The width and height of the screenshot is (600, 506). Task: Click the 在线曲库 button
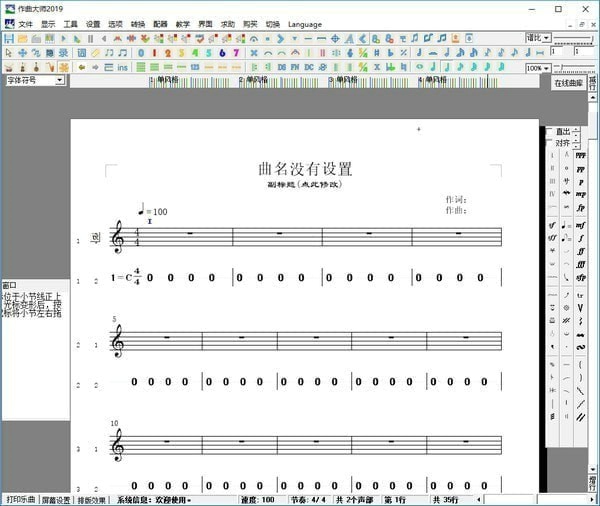(573, 83)
